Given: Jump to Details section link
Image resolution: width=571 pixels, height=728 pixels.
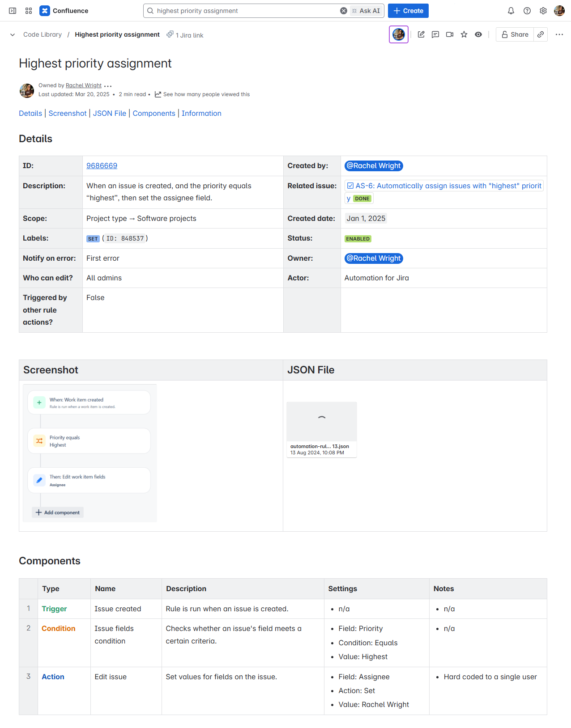Looking at the screenshot, I should 30,114.
